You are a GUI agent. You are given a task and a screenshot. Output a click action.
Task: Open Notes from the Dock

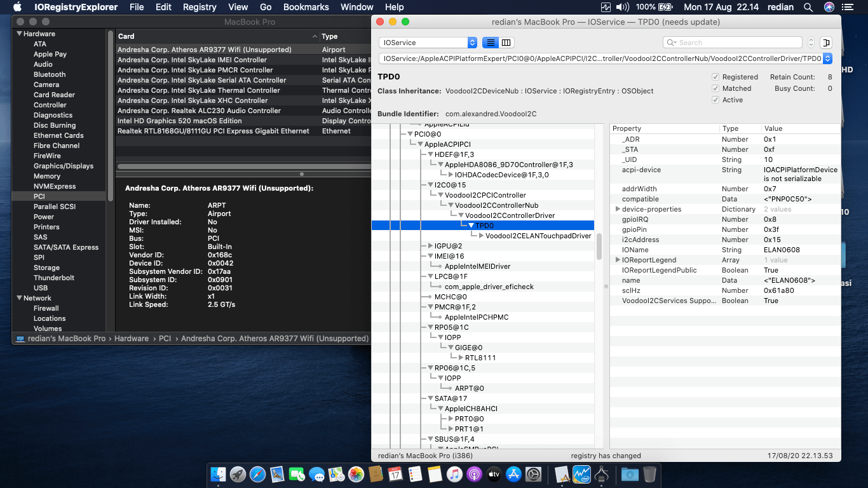click(435, 474)
